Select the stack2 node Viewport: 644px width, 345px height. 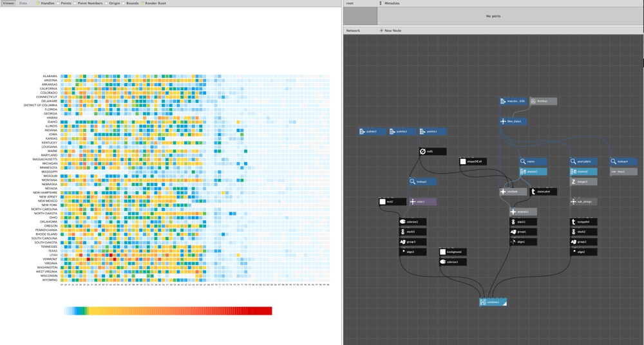[583, 232]
